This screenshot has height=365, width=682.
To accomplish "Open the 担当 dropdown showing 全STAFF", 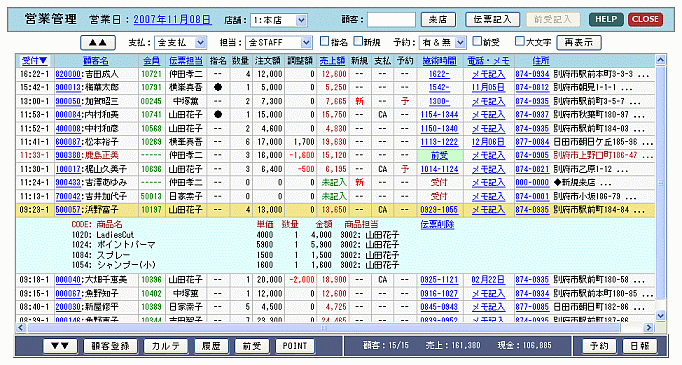I will click(x=279, y=43).
